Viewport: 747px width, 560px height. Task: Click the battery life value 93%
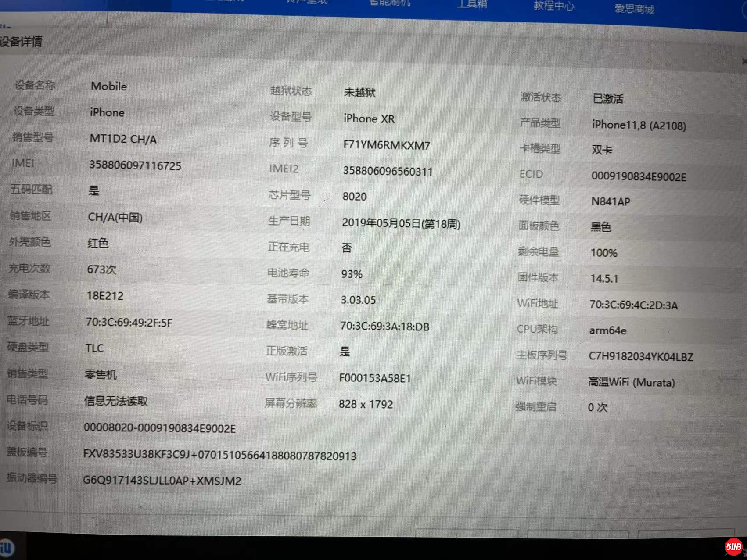pyautogui.click(x=352, y=274)
